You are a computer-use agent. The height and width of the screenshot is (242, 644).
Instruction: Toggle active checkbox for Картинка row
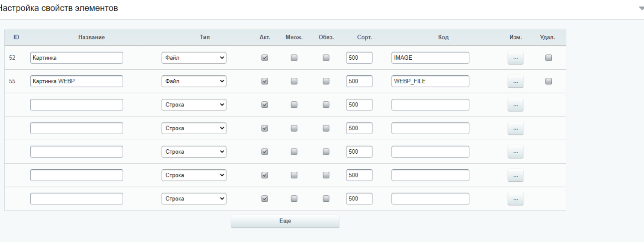[x=265, y=58]
